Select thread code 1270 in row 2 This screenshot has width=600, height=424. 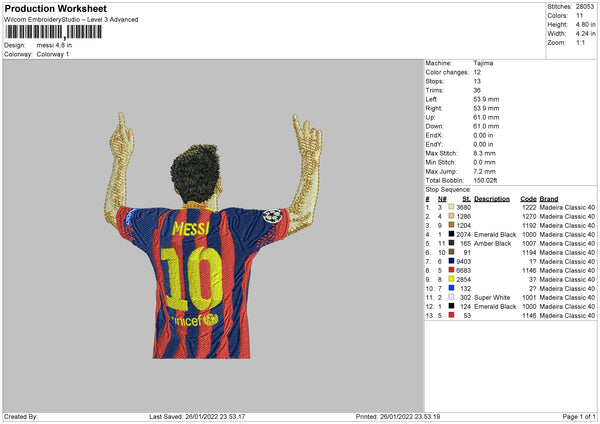pos(529,217)
